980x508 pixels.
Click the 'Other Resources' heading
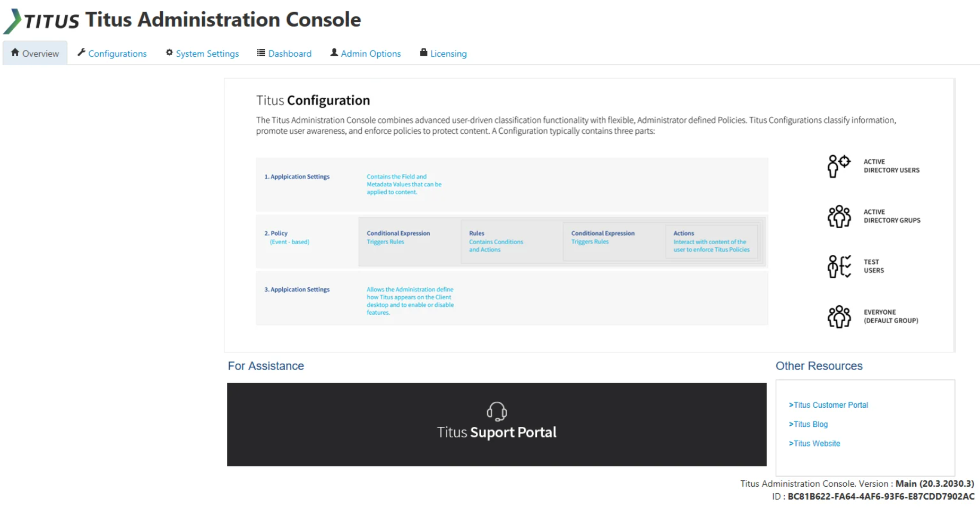point(819,366)
